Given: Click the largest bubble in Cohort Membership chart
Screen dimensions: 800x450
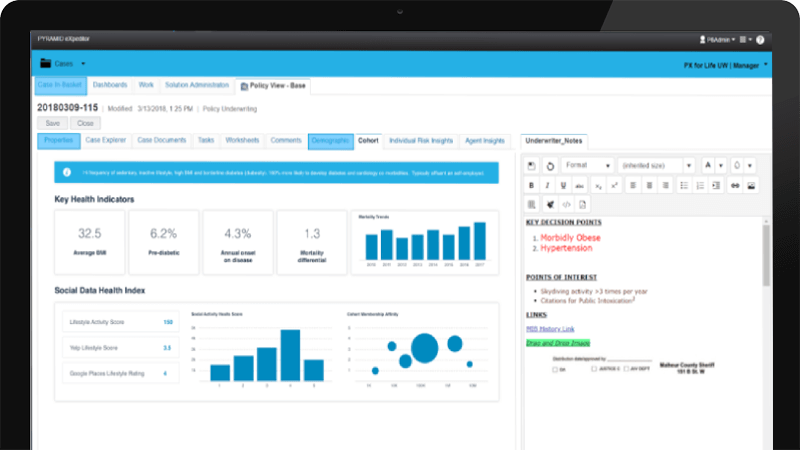Looking at the screenshot, I should [424, 348].
